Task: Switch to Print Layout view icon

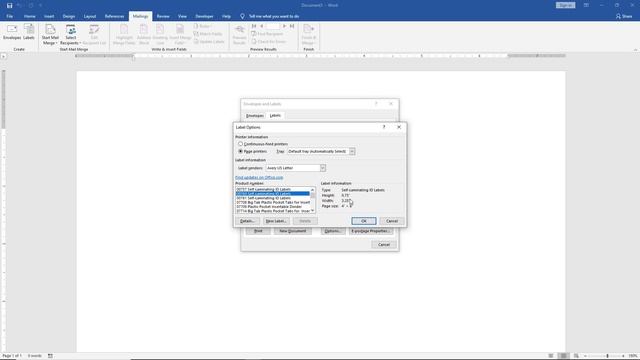Action: pos(563,356)
